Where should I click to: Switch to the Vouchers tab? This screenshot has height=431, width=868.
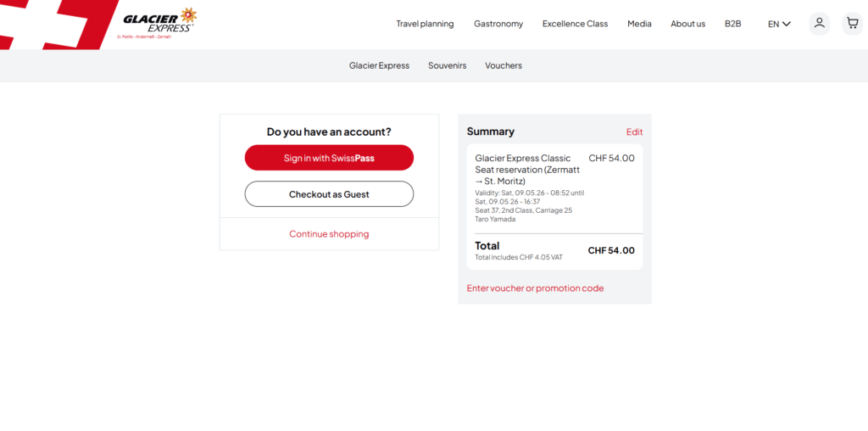click(x=504, y=65)
